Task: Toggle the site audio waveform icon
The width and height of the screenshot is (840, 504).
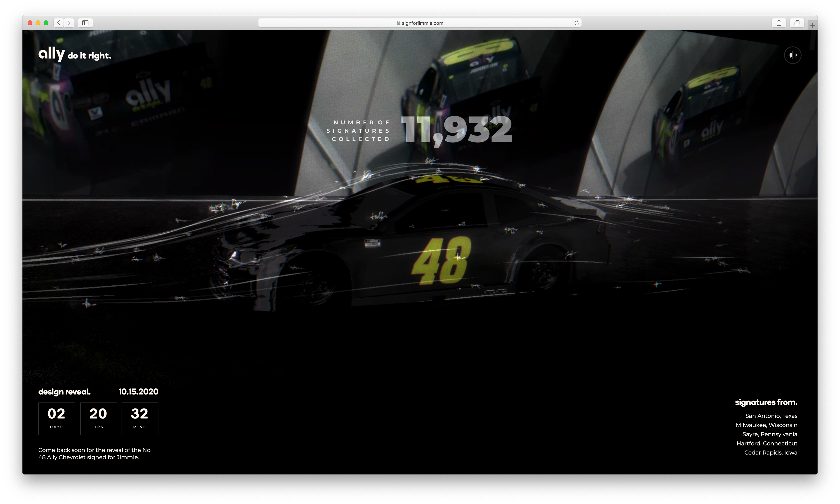Action: pyautogui.click(x=793, y=55)
